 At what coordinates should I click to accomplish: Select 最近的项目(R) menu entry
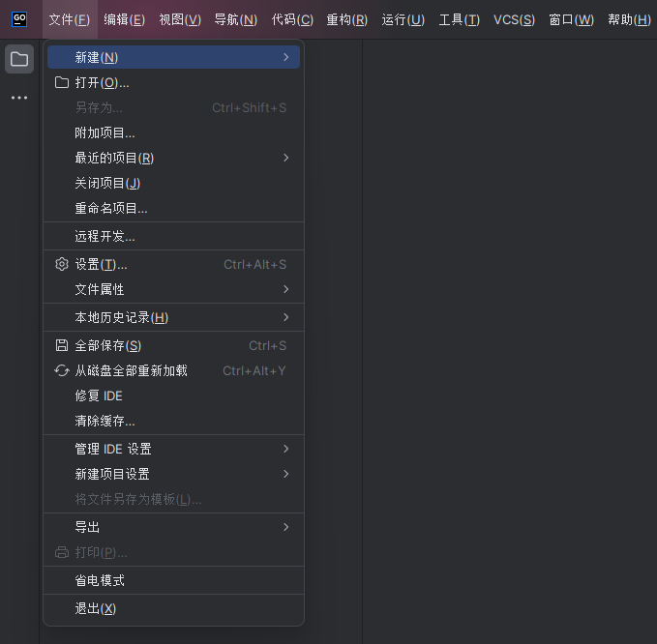click(x=173, y=158)
